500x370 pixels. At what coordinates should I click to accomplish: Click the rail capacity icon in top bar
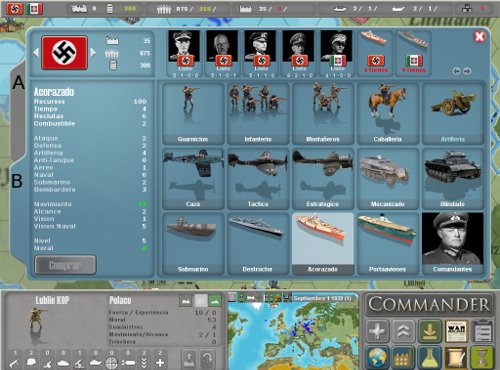(x=79, y=9)
